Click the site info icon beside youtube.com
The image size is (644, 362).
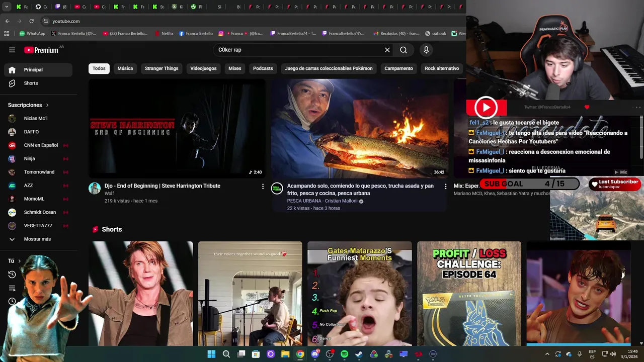pyautogui.click(x=46, y=21)
